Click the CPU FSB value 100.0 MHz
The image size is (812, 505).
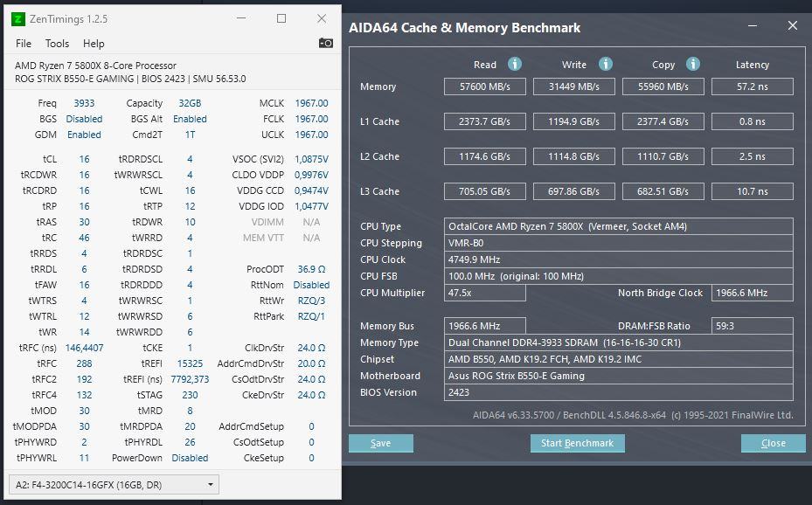(x=618, y=276)
